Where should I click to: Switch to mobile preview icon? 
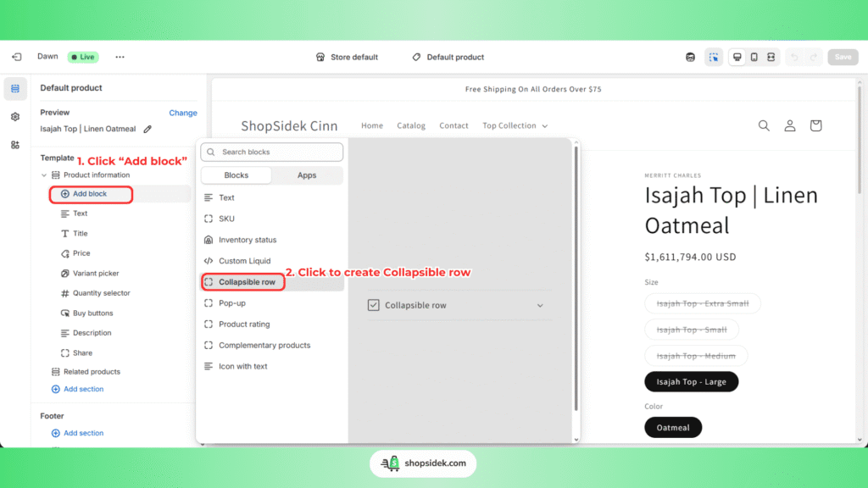pyautogui.click(x=754, y=57)
